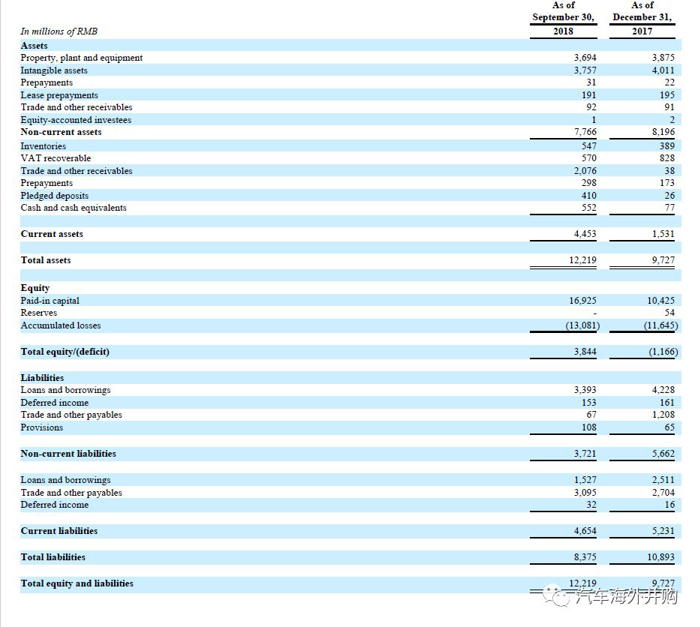Select the 'Current assets' subtotal label
The image size is (700, 627).
52,234
